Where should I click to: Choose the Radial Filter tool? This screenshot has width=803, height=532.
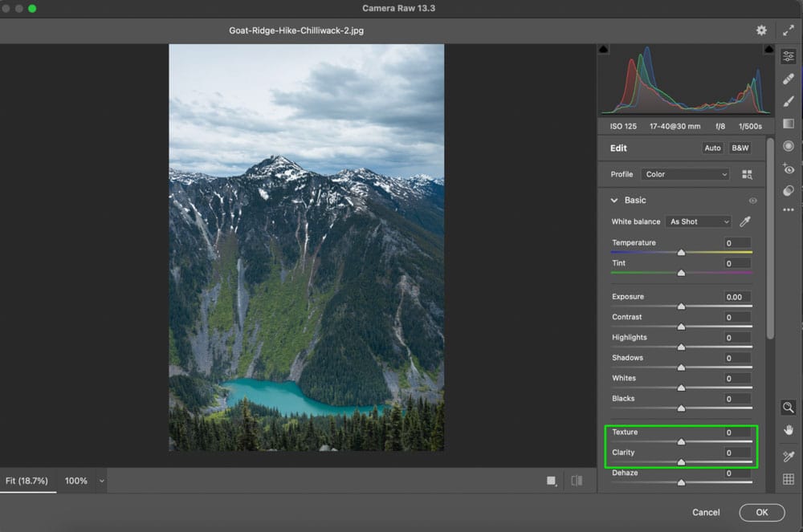(x=789, y=146)
